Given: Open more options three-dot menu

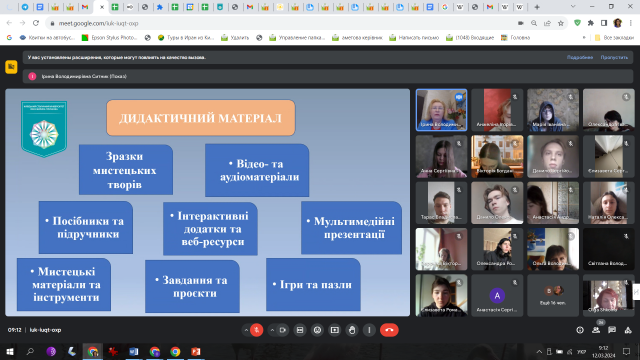Looking at the screenshot, I should pos(369,330).
